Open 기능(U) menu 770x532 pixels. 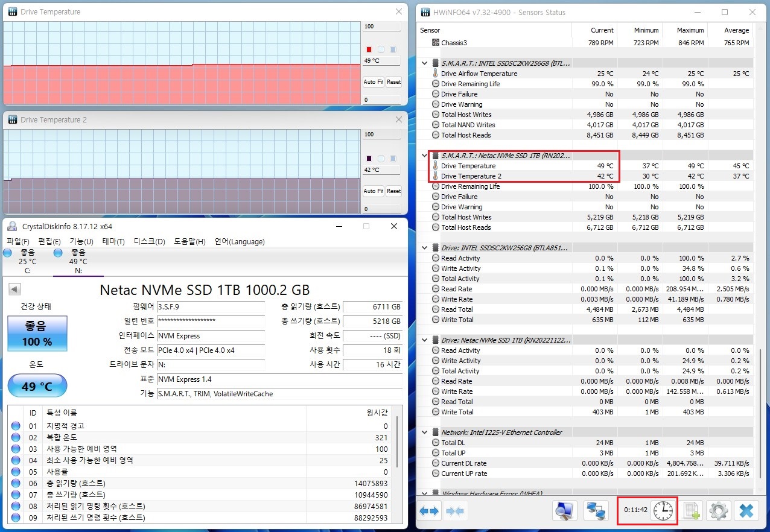[x=81, y=242]
